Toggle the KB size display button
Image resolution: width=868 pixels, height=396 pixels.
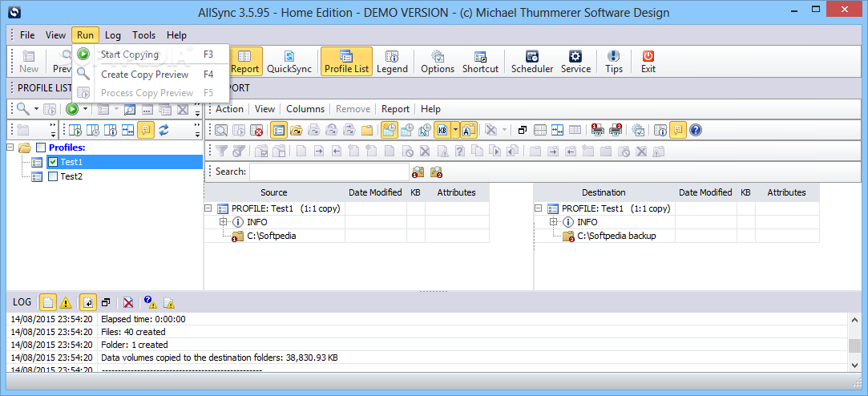(442, 130)
